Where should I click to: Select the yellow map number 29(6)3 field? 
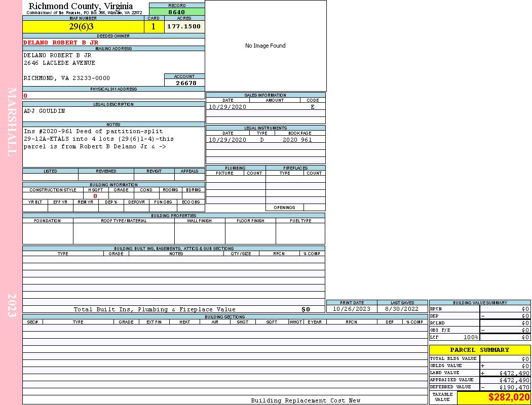(x=83, y=27)
